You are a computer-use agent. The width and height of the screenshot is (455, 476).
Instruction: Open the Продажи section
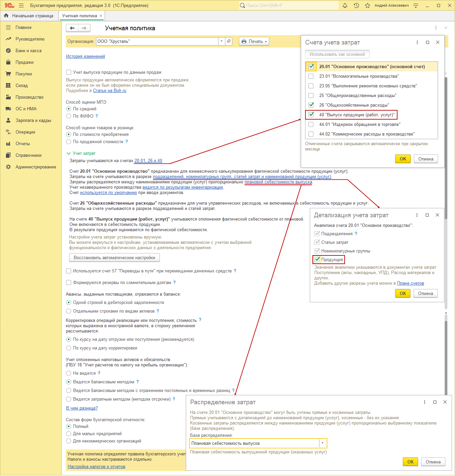[25, 62]
